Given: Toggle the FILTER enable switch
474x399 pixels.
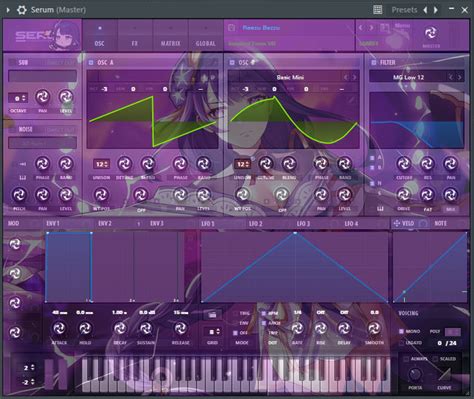Looking at the screenshot, I should [374, 62].
